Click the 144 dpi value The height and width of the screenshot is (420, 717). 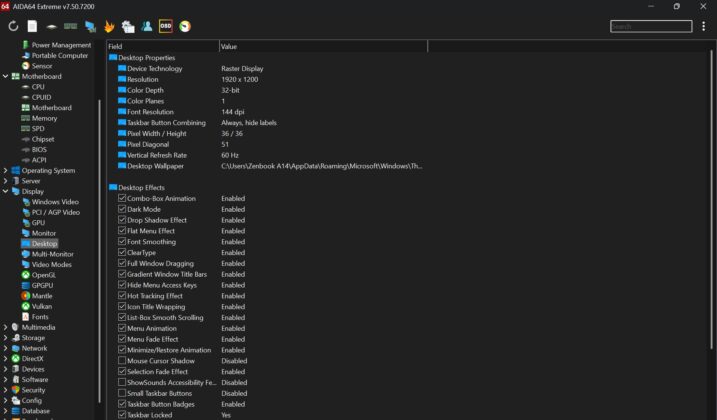point(233,112)
